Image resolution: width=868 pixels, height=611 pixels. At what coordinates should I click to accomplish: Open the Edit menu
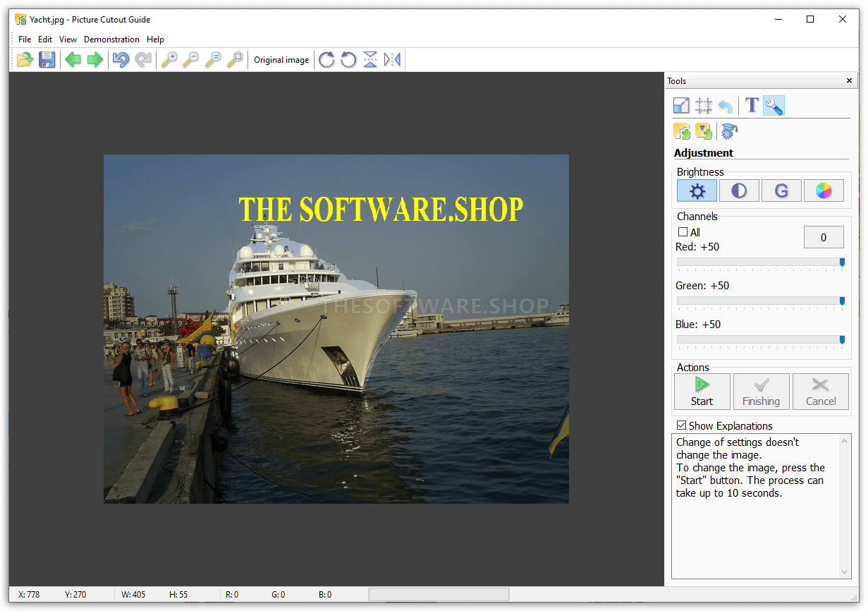45,40
